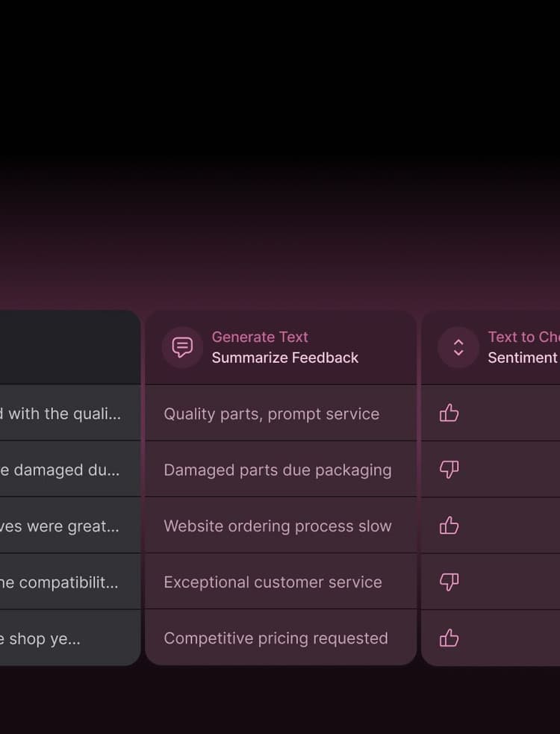Click feedback cell ending "with the quali..."
Image resolution: width=560 pixels, height=734 pixels.
[x=63, y=414]
